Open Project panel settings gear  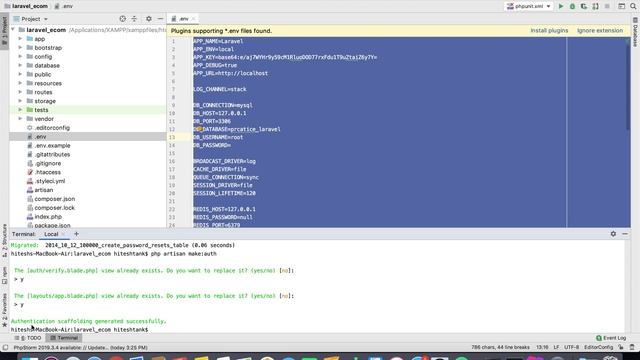[149, 19]
